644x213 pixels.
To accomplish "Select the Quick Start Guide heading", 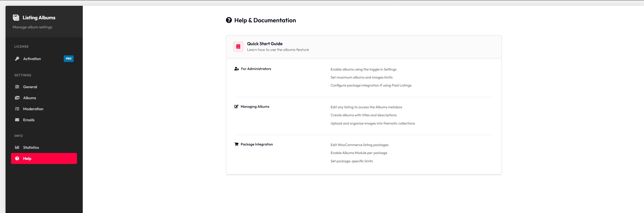I will click(265, 44).
